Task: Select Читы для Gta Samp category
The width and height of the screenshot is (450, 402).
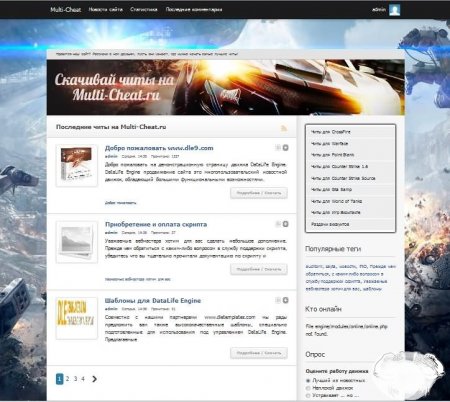Action: tap(350, 190)
